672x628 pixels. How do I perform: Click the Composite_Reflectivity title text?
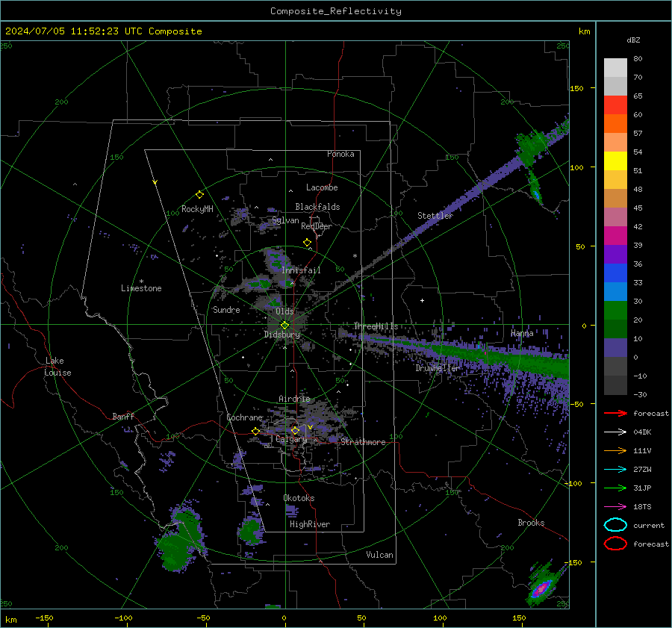pyautogui.click(x=335, y=11)
